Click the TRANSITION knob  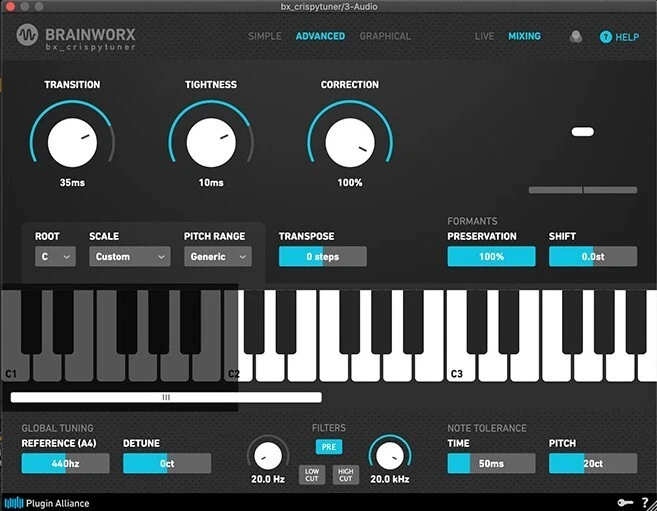[72, 142]
